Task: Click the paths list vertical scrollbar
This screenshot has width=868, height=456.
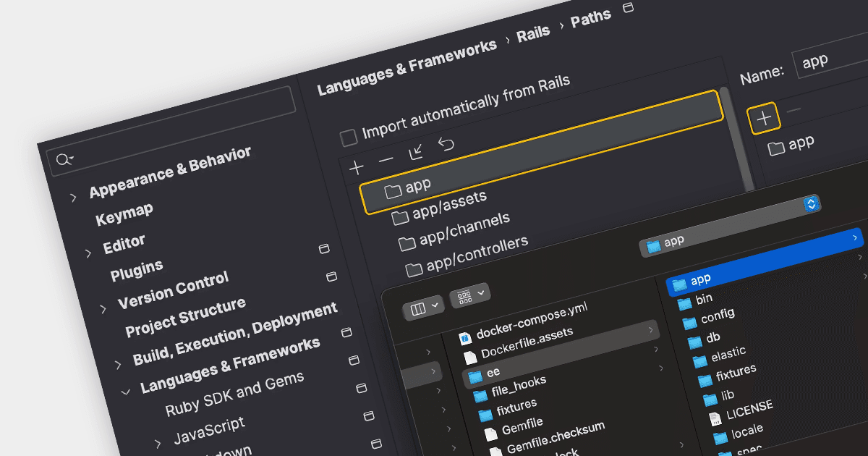Action: tap(736, 140)
